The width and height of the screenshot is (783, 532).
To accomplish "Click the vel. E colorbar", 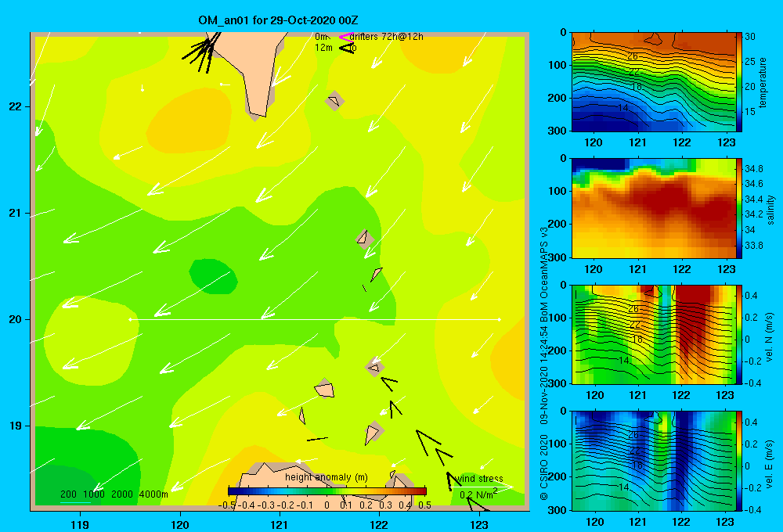I will click(x=738, y=461).
